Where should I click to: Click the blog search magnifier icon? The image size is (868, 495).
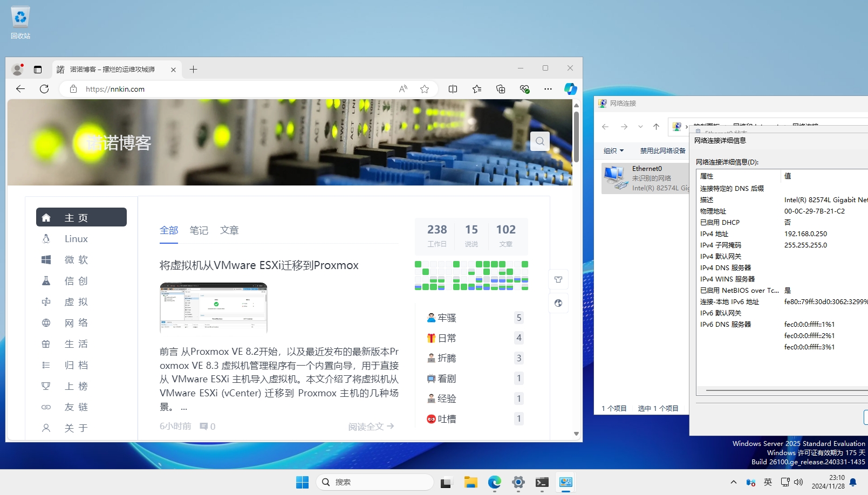click(x=539, y=141)
